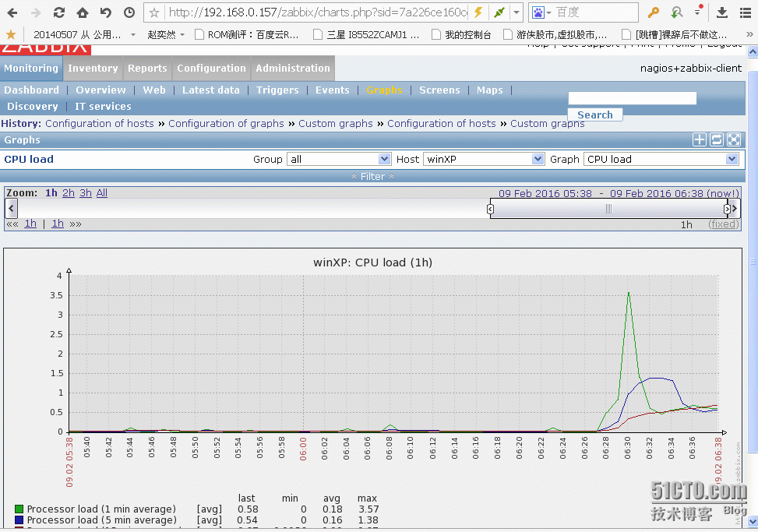The image size is (758, 532).
Task: Switch to Monitoring tab
Action: point(31,68)
